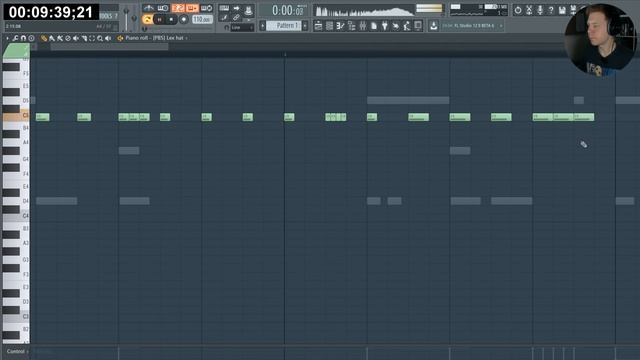Toggle loop recording button
Image resolution: width=640 pixels, height=360 pixels.
[207, 8]
